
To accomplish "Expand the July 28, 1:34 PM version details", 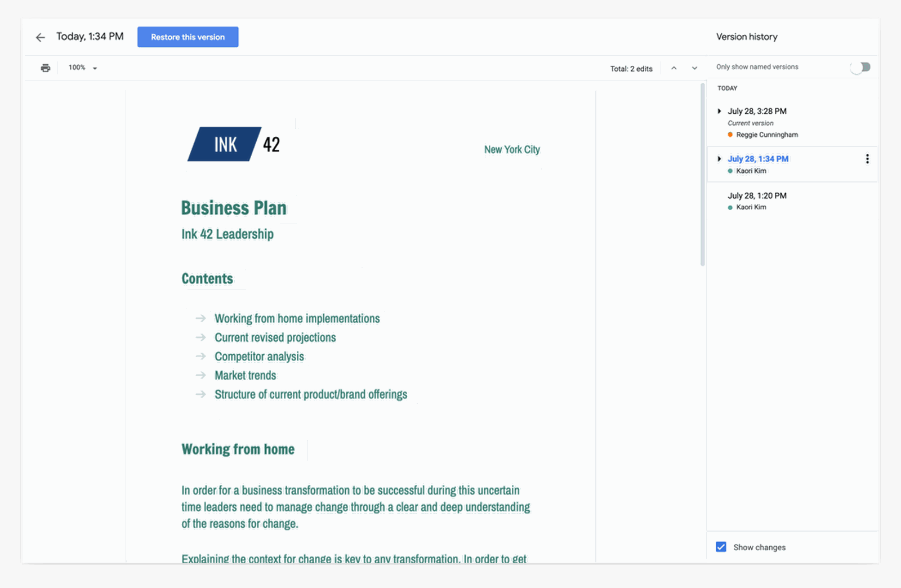I will [719, 159].
